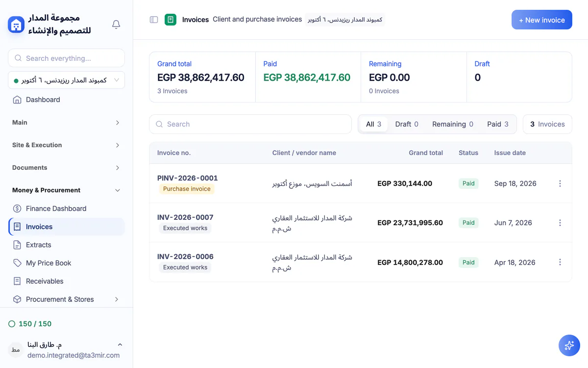Image resolution: width=588 pixels, height=368 pixels.
Task: Click Extracts document icon
Action: click(17, 245)
